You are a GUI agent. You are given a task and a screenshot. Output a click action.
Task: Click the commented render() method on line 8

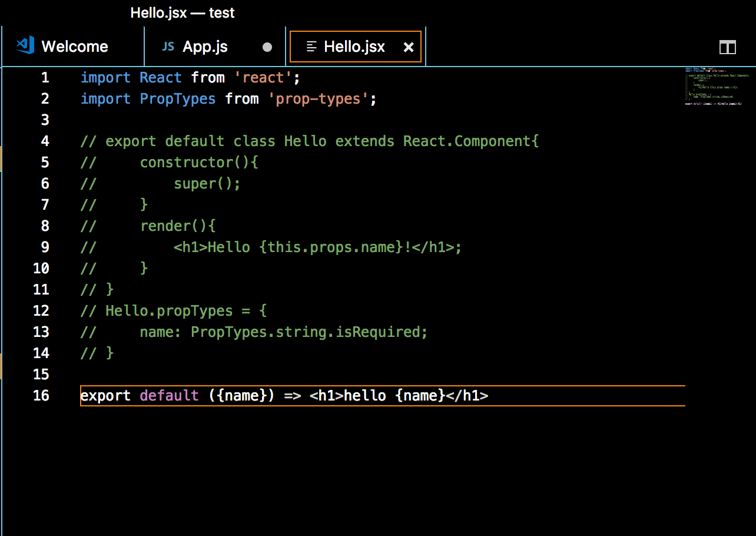(177, 226)
